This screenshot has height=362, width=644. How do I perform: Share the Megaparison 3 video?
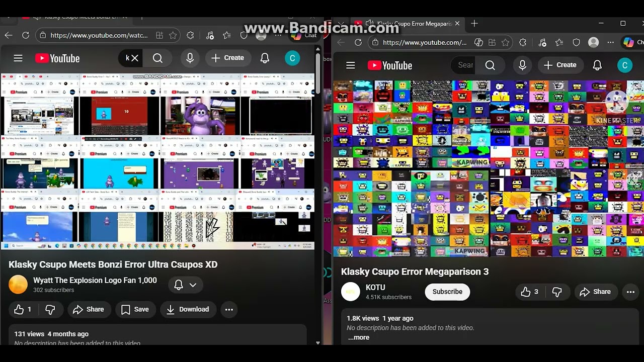[595, 292]
